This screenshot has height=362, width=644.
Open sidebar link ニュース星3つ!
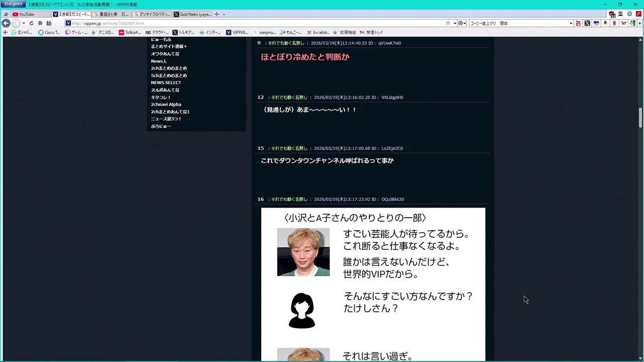[166, 119]
